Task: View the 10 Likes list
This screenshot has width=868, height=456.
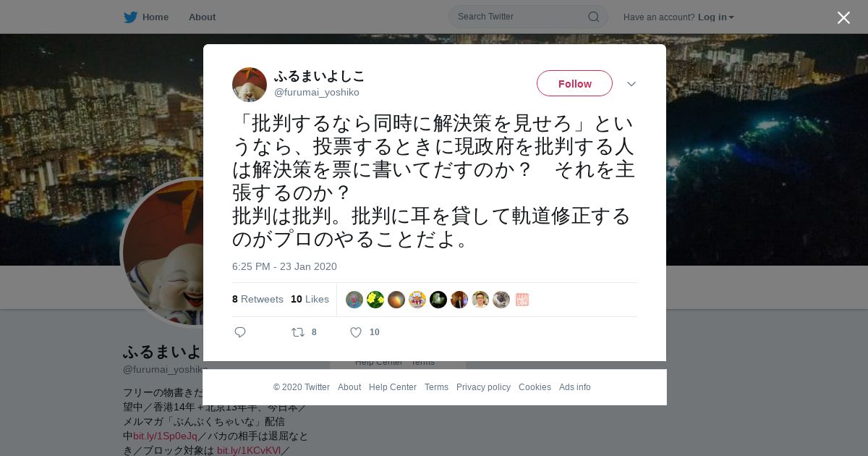Action: coord(310,299)
